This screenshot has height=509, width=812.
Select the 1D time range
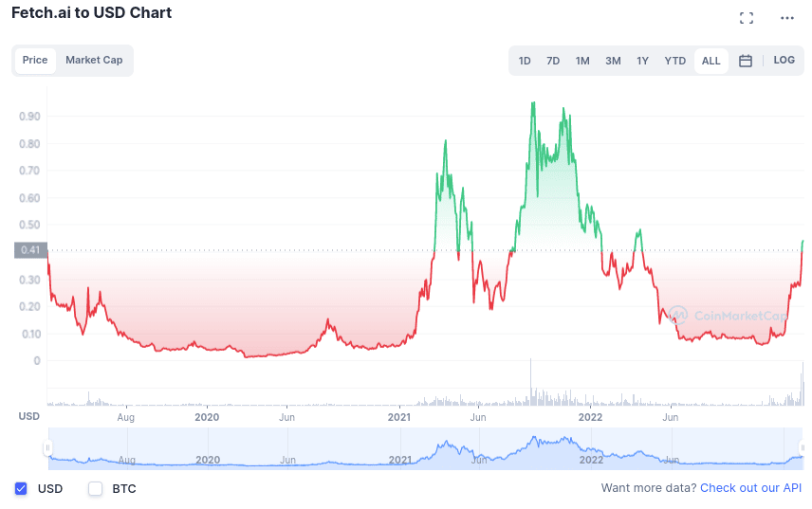click(x=525, y=61)
